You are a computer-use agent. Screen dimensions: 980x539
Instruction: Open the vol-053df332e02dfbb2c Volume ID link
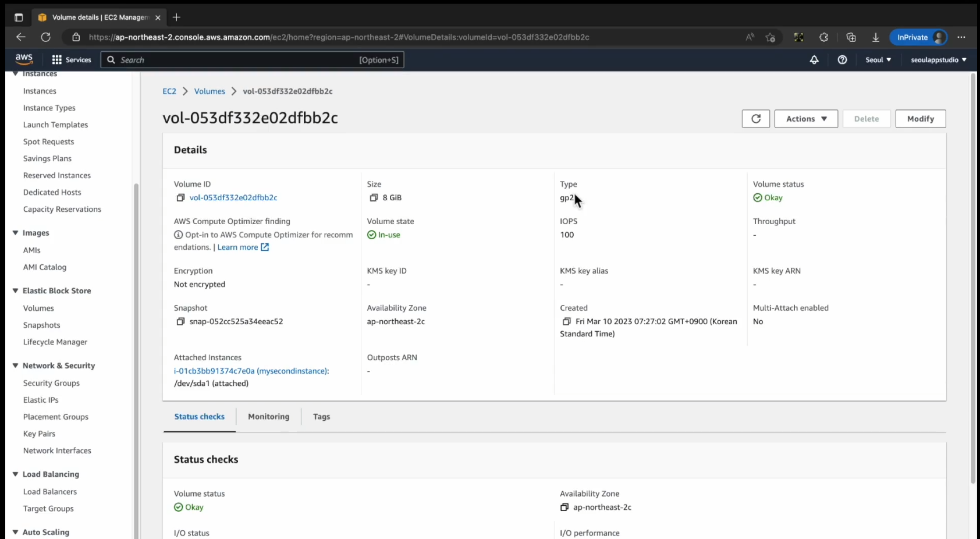tap(233, 198)
